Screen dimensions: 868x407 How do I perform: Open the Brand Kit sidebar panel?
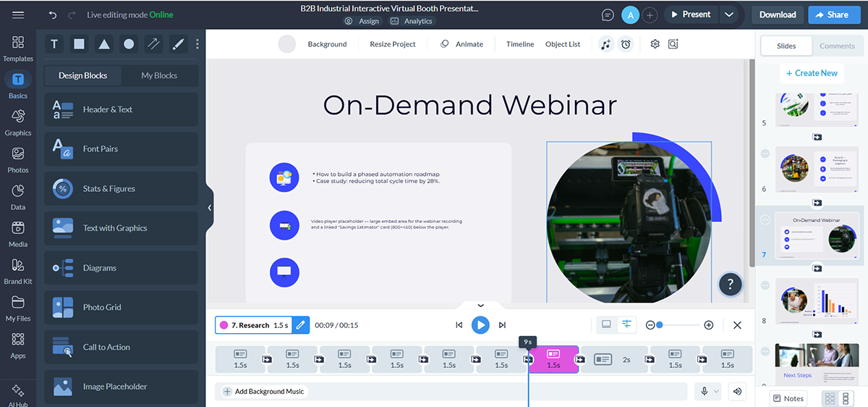[x=18, y=271]
